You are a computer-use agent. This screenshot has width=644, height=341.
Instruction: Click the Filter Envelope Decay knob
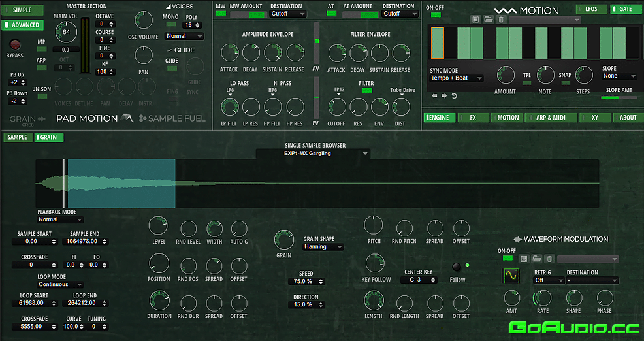pyautogui.click(x=358, y=54)
